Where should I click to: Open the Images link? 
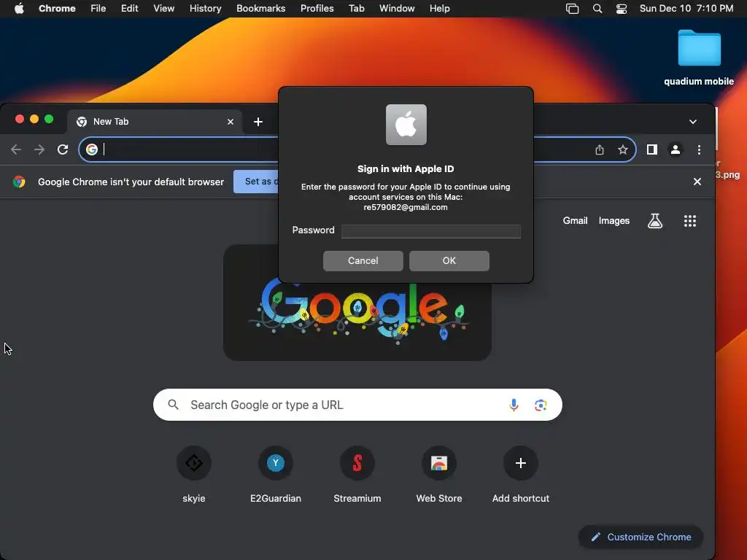pos(614,220)
